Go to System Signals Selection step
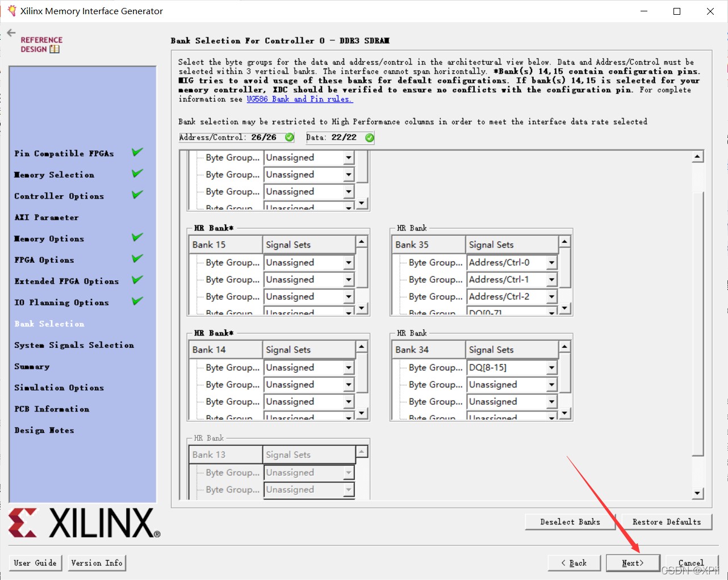 tap(74, 345)
